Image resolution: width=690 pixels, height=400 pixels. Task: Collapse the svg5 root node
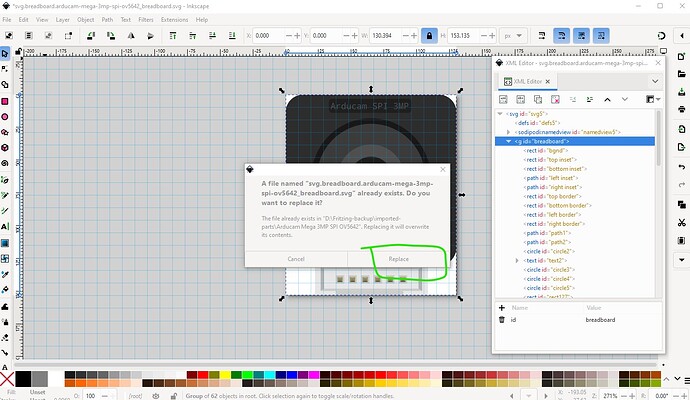(x=500, y=114)
